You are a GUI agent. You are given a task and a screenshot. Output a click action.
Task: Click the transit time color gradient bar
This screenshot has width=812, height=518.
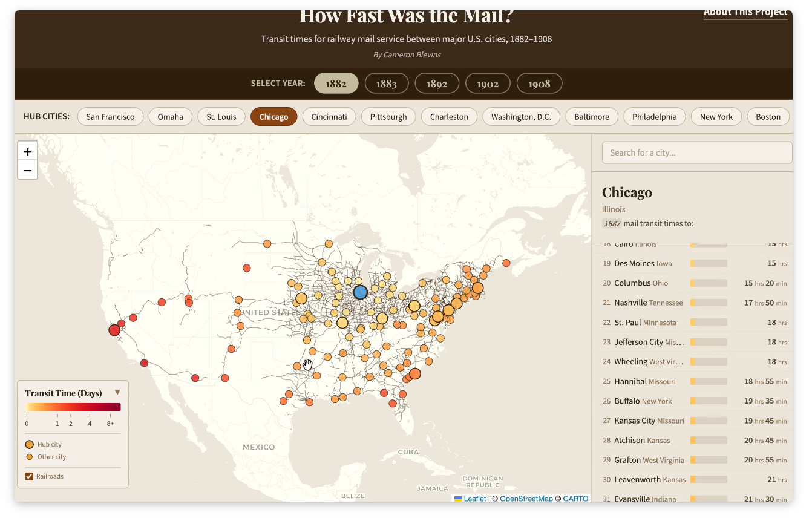[73, 407]
